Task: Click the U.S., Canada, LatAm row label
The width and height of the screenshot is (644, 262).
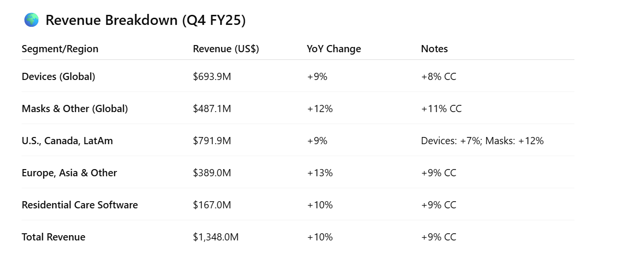Action: 67,141
